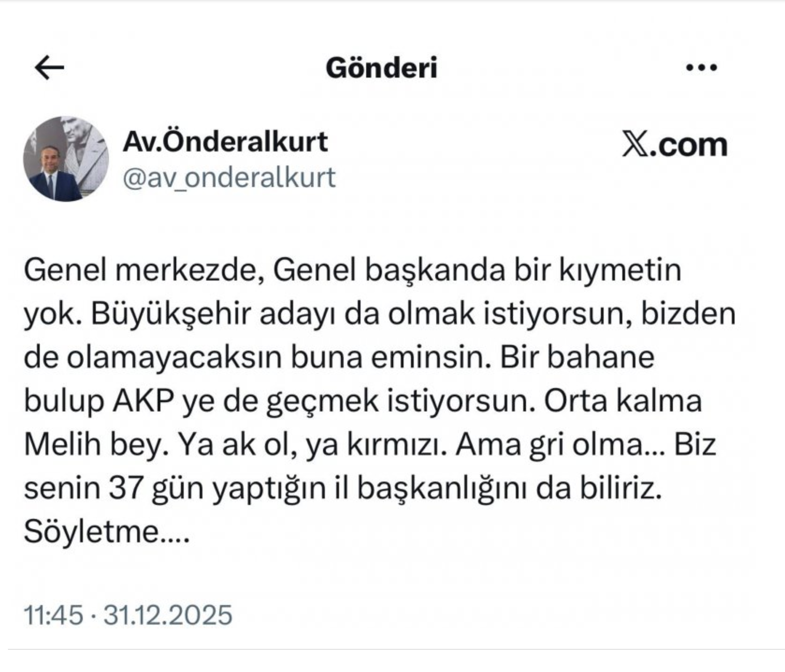Screen dimensions: 785x672
Task: Click the 11:45 post time
Action: [x=53, y=615]
